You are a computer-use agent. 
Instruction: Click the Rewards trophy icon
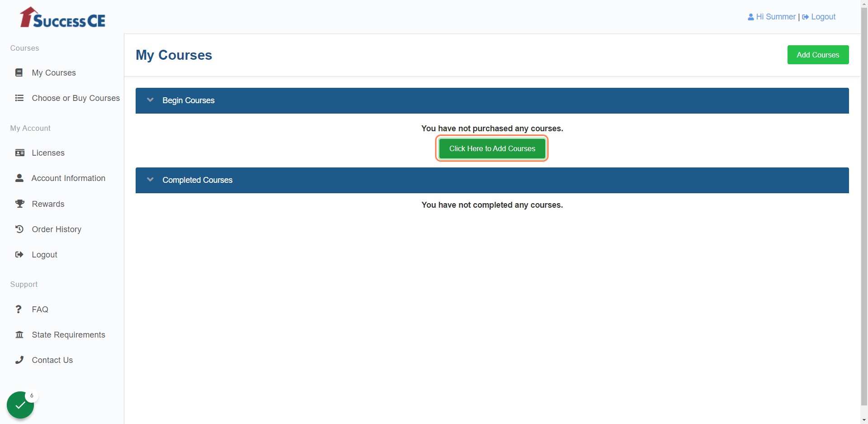20,204
